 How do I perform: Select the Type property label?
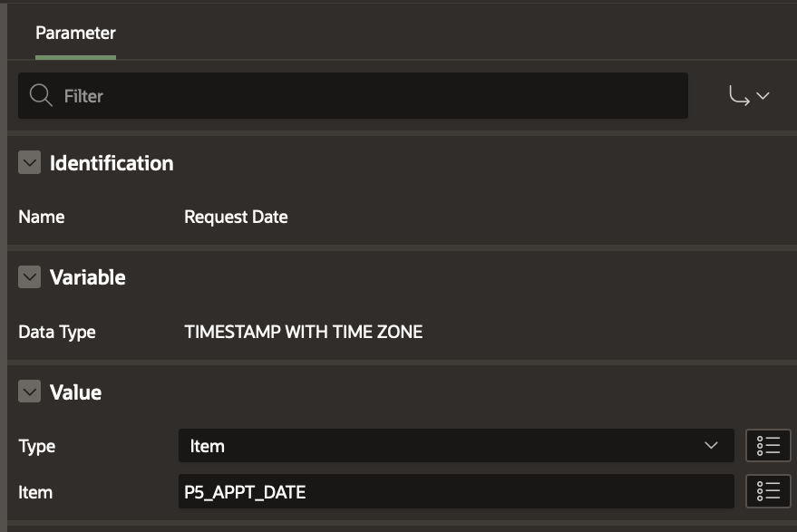(x=36, y=446)
